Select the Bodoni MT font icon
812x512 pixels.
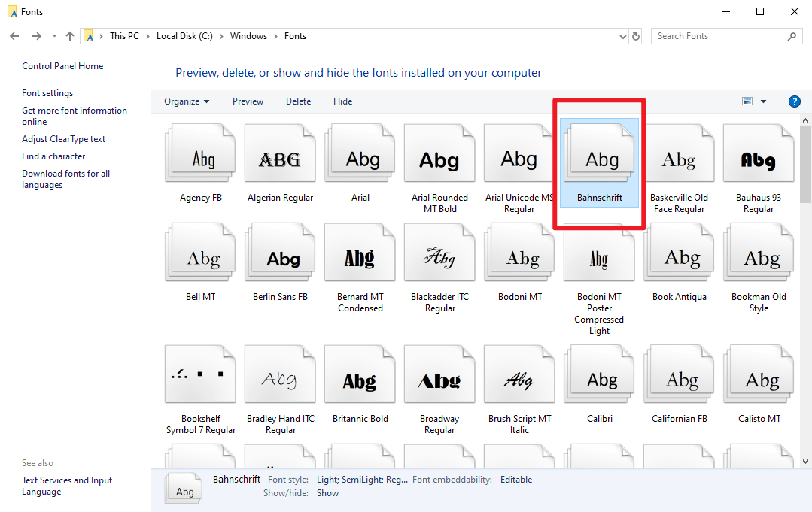tap(519, 253)
